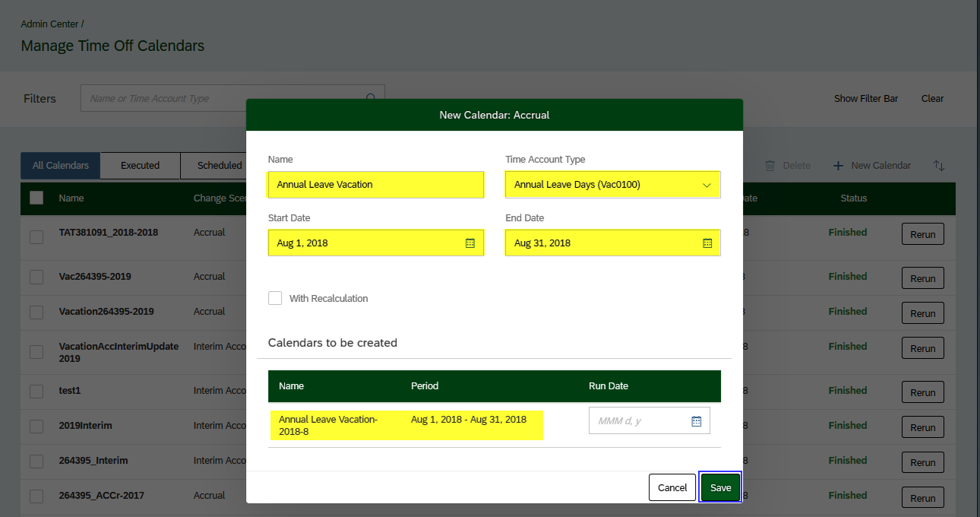This screenshot has height=517, width=980.
Task: Save the new accrual calendar
Action: tap(720, 487)
